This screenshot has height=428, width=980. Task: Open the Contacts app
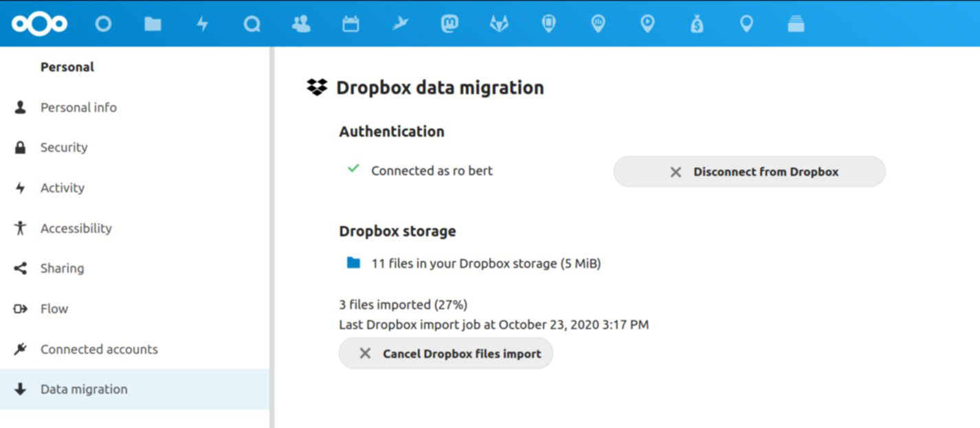coord(301,24)
